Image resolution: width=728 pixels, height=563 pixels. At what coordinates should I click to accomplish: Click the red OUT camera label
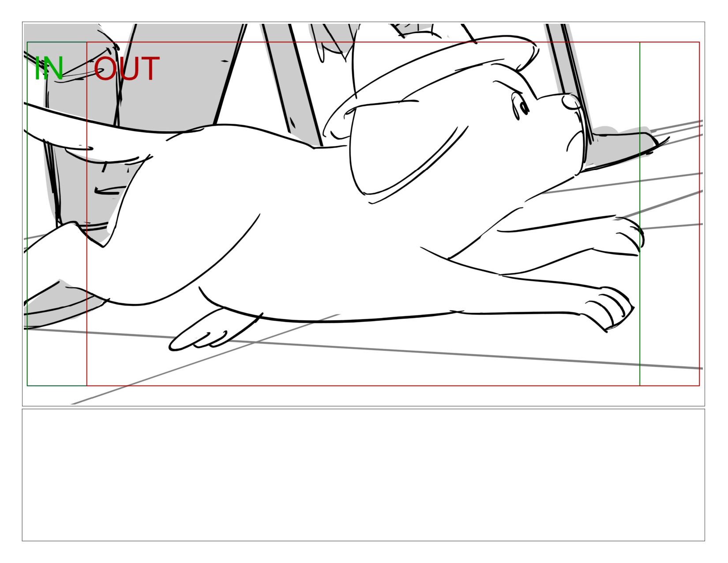(126, 68)
